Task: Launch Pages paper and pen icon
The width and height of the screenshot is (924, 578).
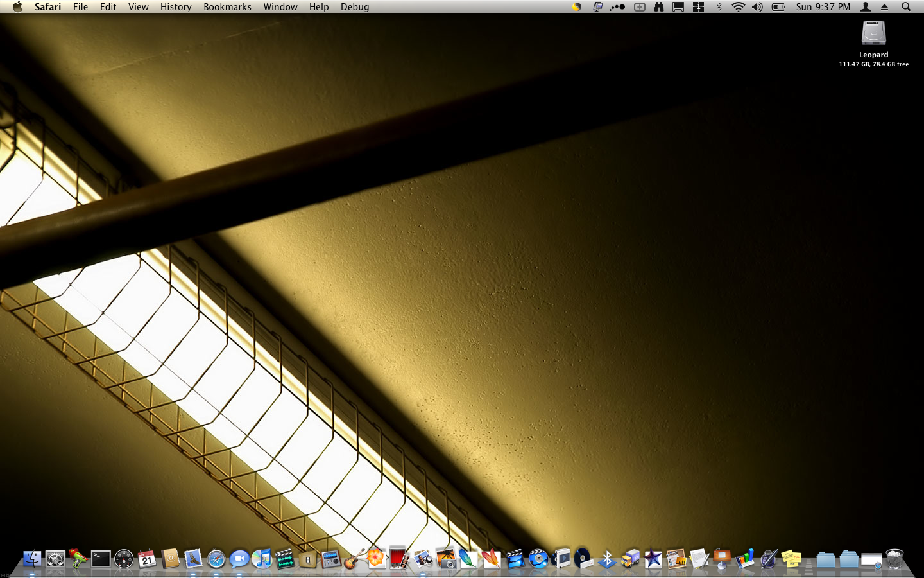Action: (x=699, y=559)
